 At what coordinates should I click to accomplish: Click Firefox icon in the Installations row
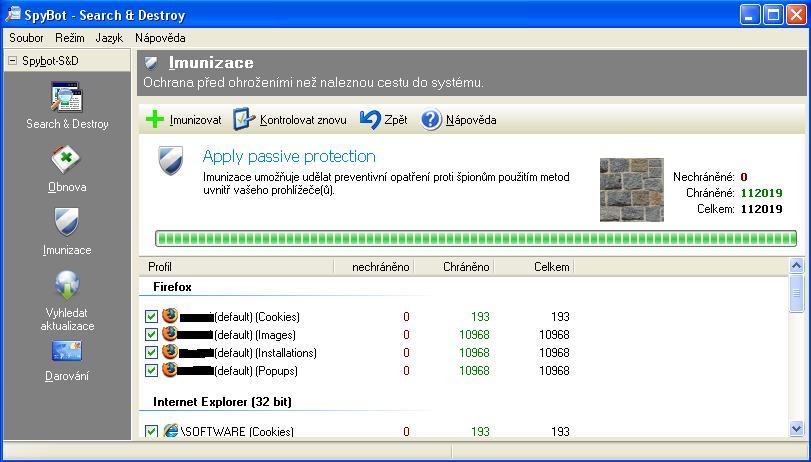(x=170, y=352)
